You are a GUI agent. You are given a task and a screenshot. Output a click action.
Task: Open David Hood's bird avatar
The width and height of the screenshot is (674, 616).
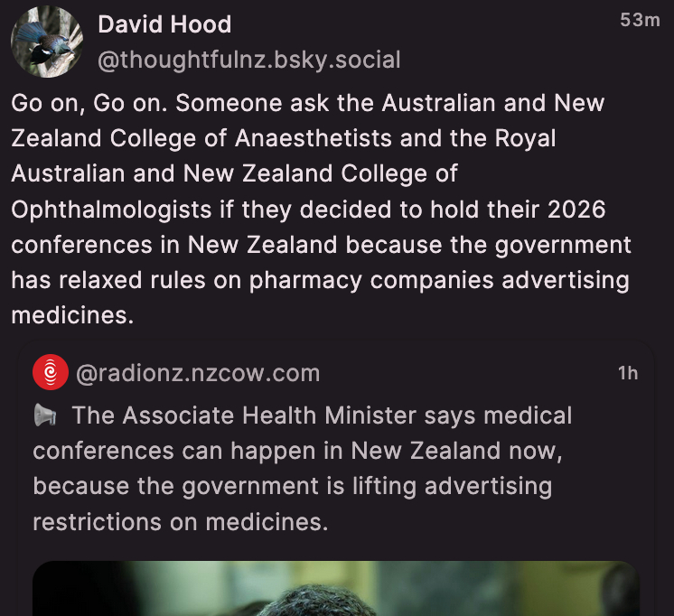47,42
